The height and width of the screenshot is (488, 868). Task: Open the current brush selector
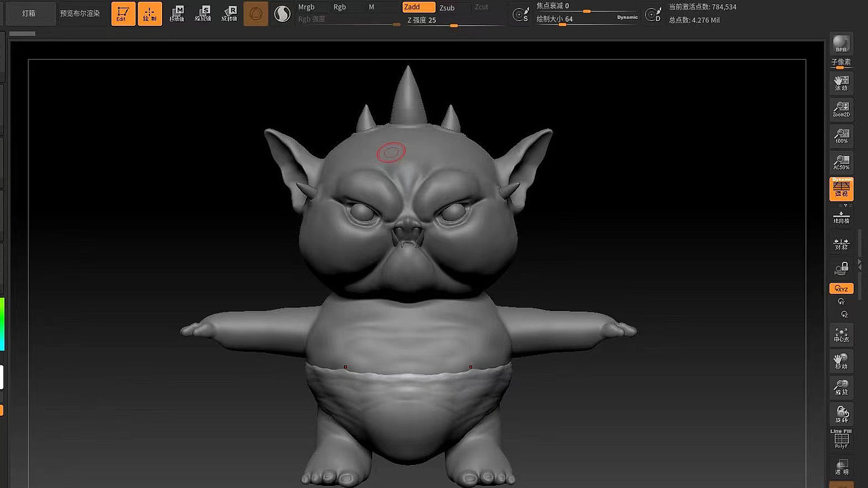click(x=256, y=14)
